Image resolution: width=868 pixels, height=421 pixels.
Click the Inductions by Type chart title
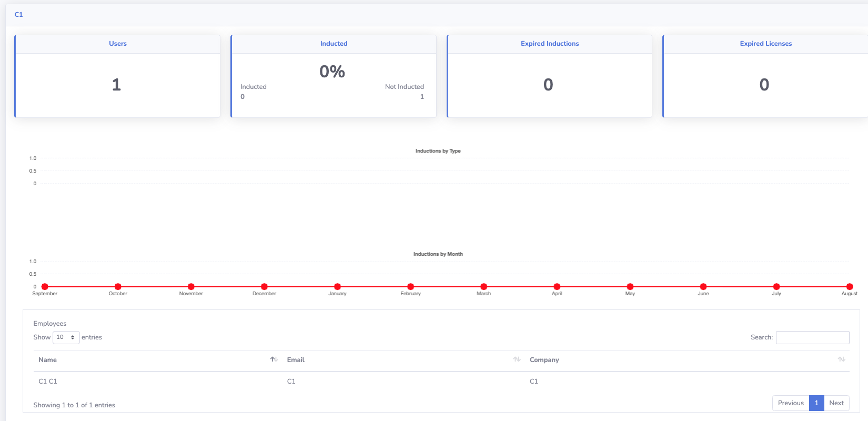438,151
